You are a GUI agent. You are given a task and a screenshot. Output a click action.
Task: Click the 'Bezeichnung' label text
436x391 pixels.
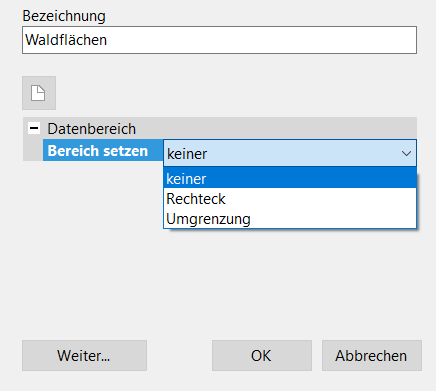[x=64, y=16]
